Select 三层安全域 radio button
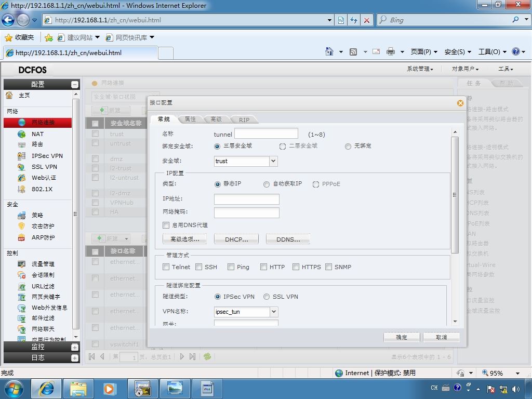 coord(217,147)
